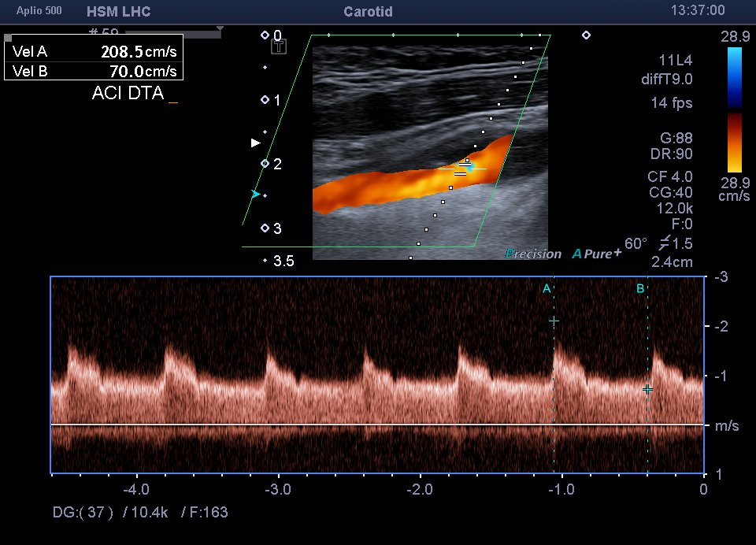Click the HSM LHC header text
The width and height of the screenshot is (756, 545).
[x=119, y=12]
